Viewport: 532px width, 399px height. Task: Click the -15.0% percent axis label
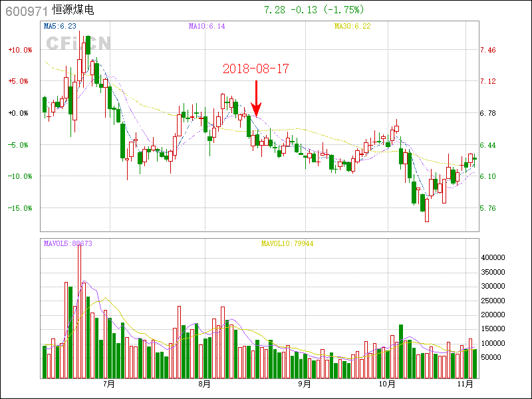tap(19, 208)
